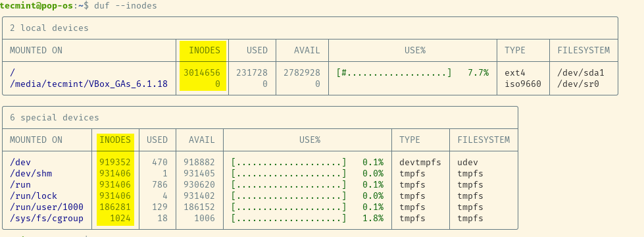Select the /dev/shm mount point
644x237 pixels.
31,173
